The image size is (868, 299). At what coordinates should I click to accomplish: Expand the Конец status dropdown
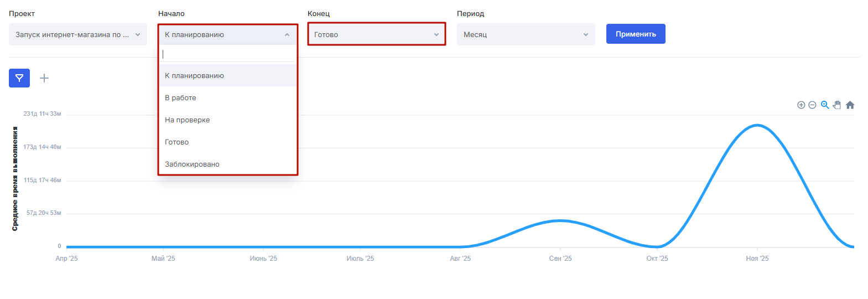376,34
